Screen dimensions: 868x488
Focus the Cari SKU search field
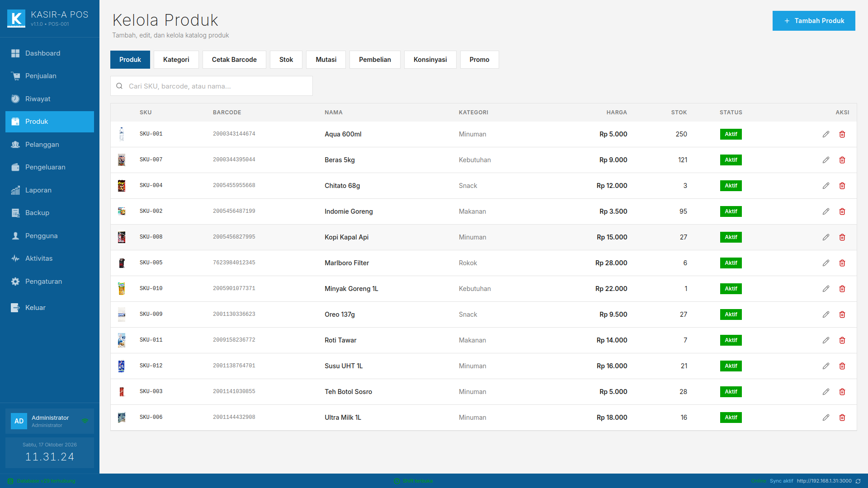(x=212, y=86)
